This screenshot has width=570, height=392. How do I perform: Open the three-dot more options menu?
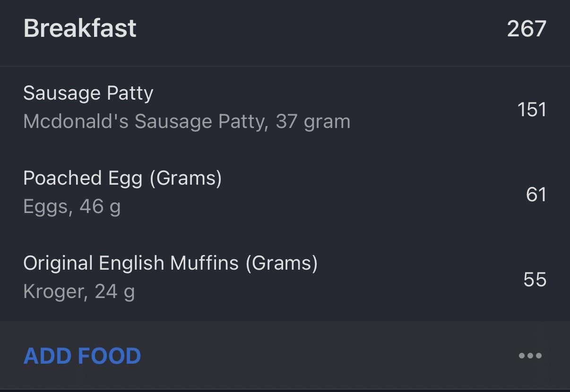tap(530, 356)
